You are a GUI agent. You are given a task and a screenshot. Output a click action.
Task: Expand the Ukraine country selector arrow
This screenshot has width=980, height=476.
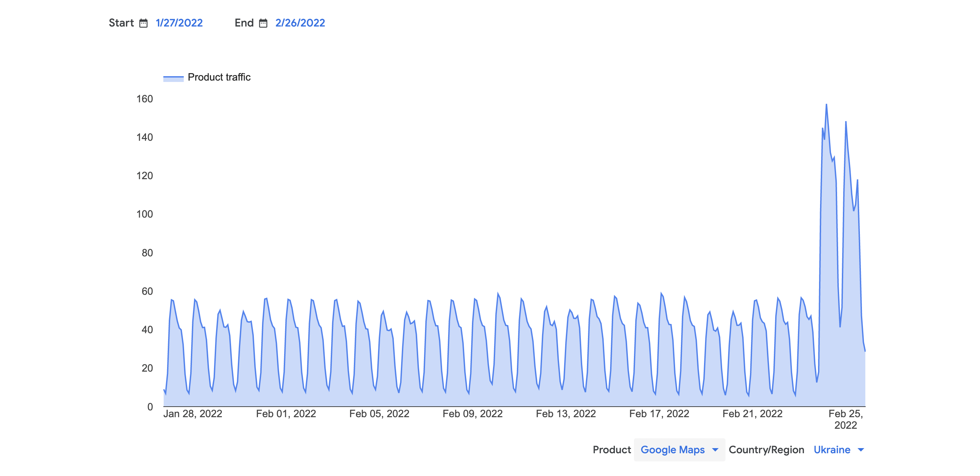(x=861, y=450)
